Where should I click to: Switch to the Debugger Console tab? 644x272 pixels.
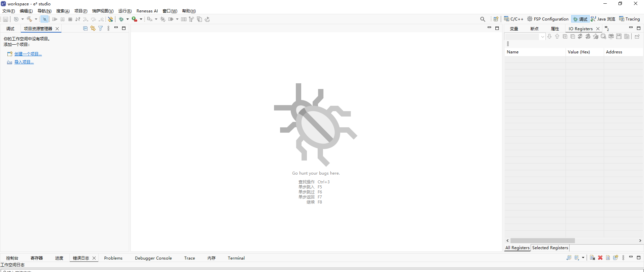coord(153,258)
